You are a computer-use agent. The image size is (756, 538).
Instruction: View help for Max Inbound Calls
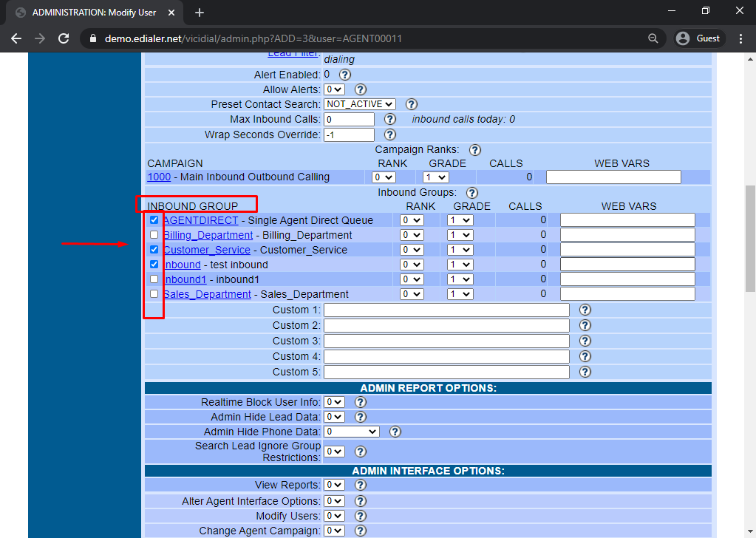point(389,119)
